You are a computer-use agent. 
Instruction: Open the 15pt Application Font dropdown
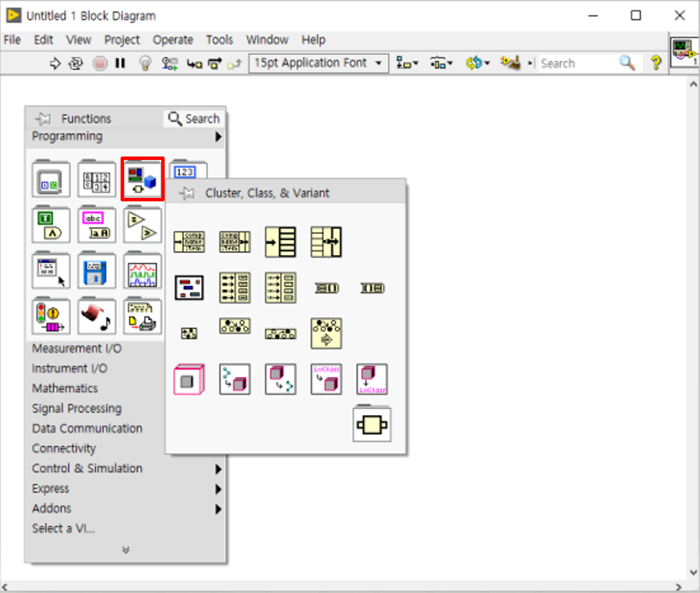[x=318, y=63]
